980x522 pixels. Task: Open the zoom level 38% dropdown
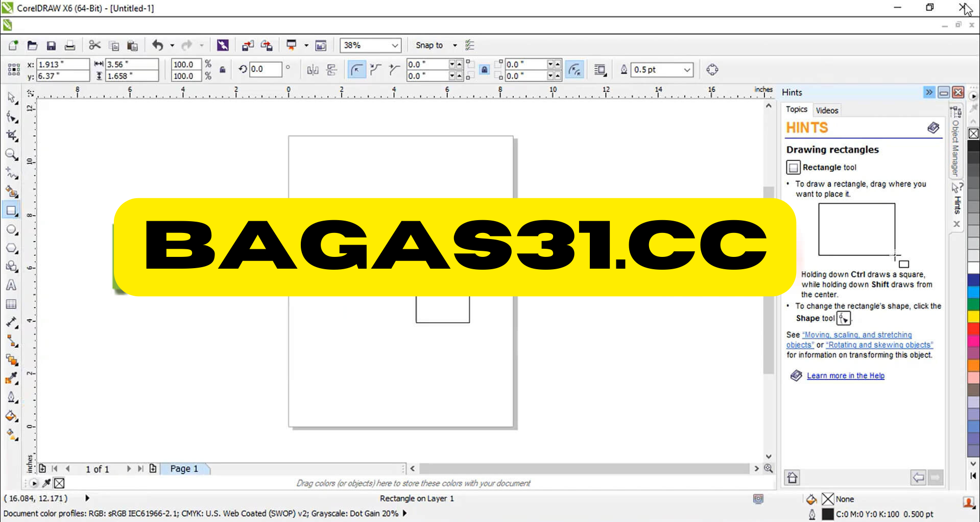[x=395, y=45]
